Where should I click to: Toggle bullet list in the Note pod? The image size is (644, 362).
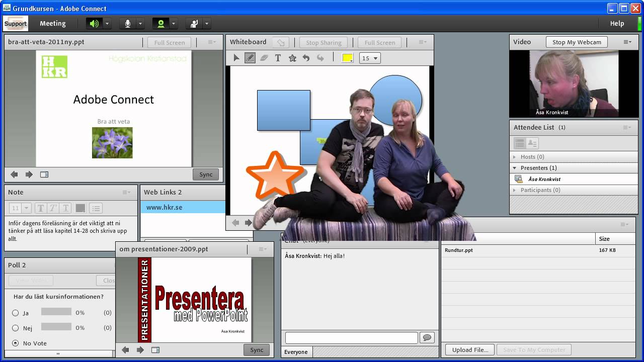tap(96, 208)
